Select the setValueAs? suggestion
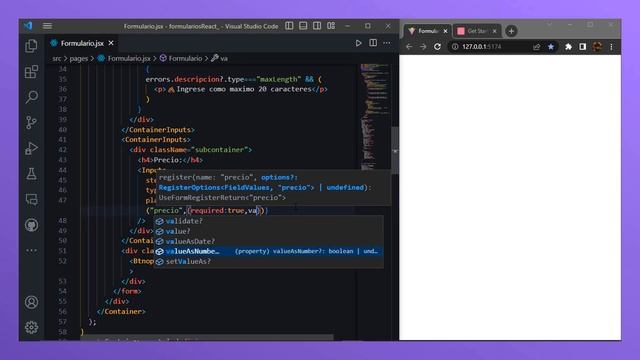 click(269, 261)
